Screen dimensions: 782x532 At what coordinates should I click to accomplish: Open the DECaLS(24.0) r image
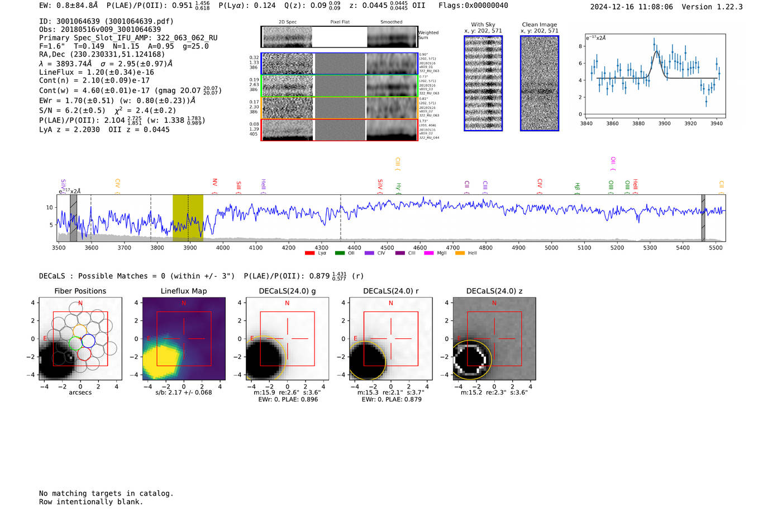tap(391, 339)
